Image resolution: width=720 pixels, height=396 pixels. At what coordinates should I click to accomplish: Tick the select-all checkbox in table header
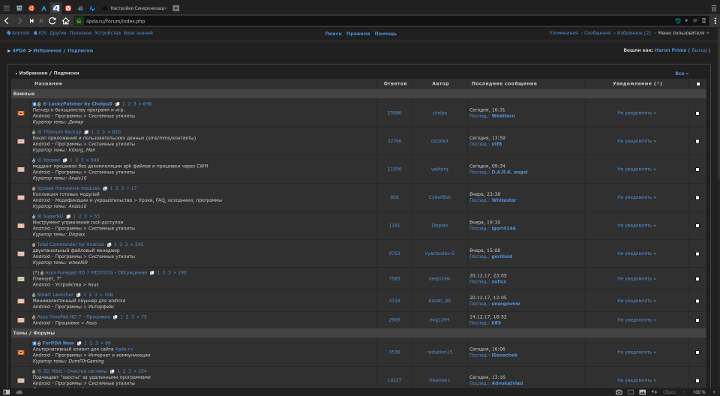[698, 84]
